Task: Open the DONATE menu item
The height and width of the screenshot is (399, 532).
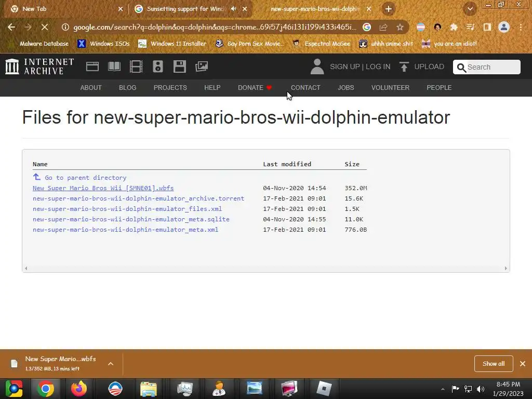Action: click(x=255, y=88)
